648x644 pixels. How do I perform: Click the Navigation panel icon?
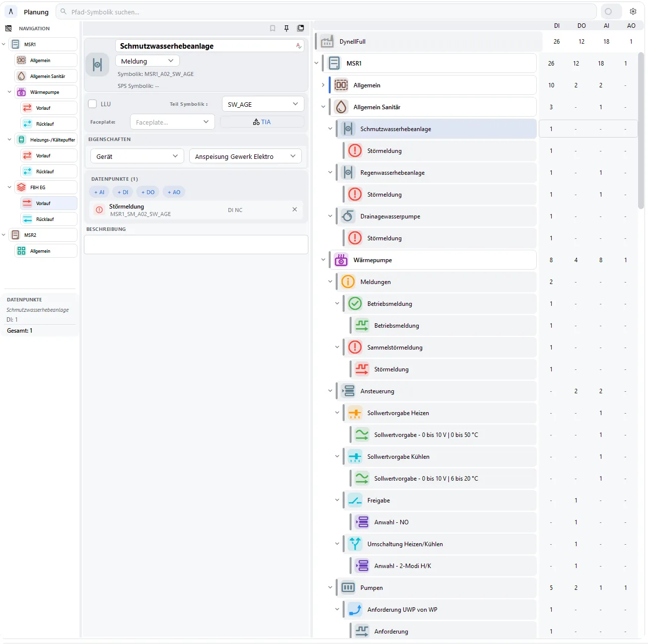[x=8, y=28]
